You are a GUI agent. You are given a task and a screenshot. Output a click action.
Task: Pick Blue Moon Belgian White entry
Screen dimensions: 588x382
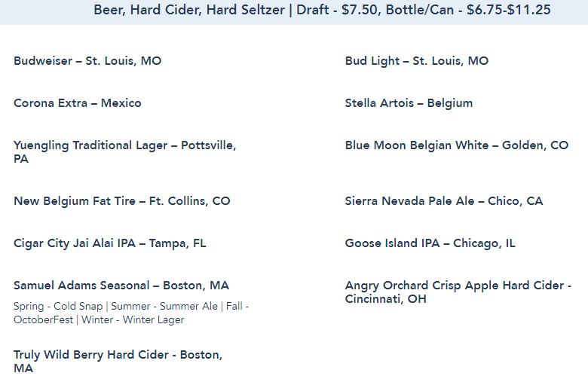[456, 145]
